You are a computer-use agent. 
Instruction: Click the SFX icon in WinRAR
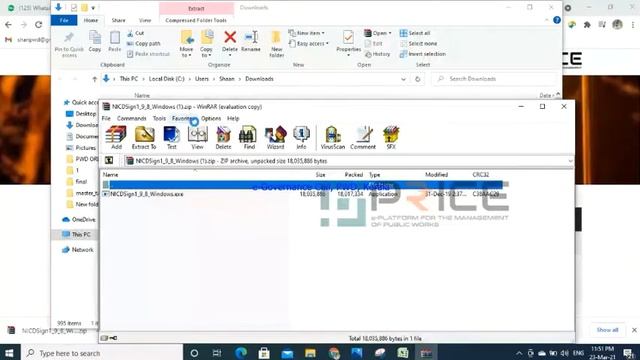tap(391, 138)
